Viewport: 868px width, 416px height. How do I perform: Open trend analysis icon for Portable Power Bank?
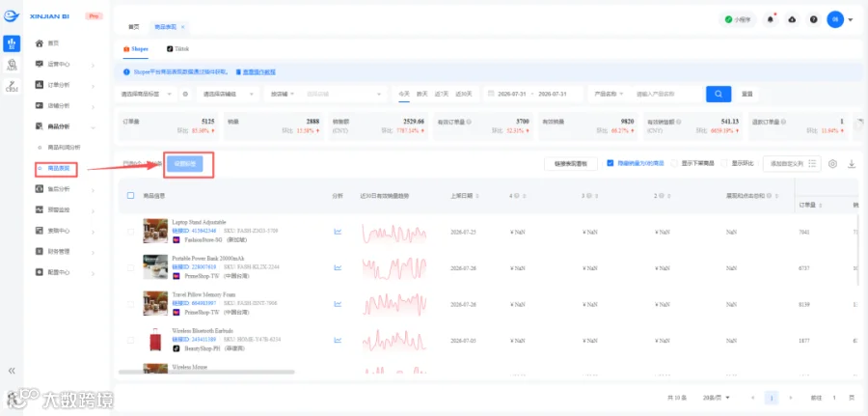click(338, 267)
